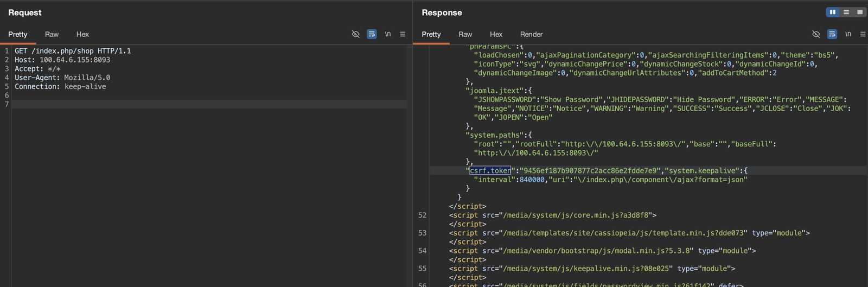Toggle \n newline display in Request panel
The height and width of the screenshot is (287, 868).
(388, 34)
